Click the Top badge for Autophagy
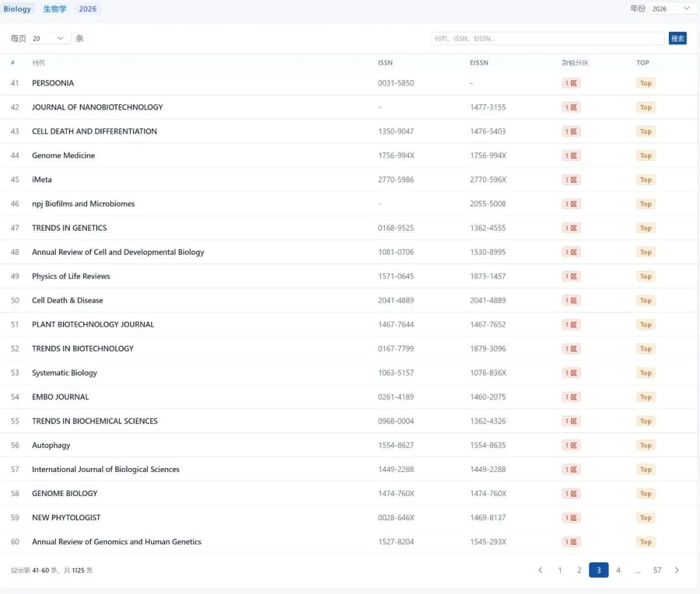700x594 pixels. pyautogui.click(x=646, y=445)
